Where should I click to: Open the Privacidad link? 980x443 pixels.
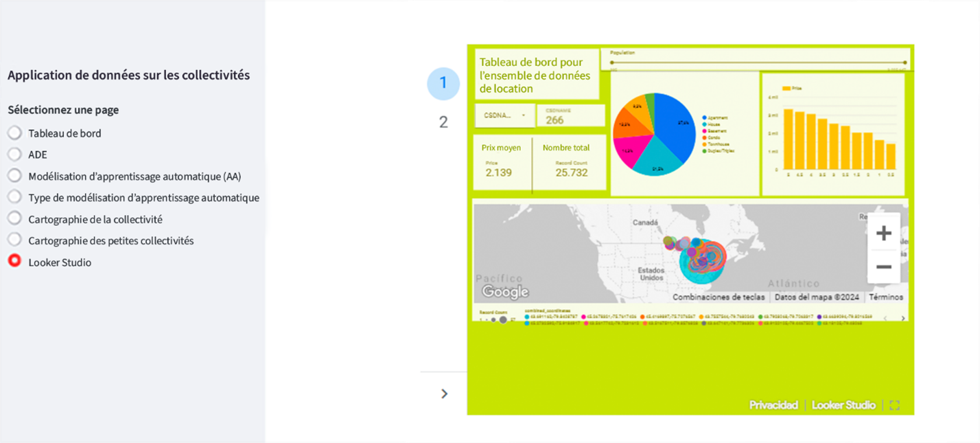(x=773, y=405)
